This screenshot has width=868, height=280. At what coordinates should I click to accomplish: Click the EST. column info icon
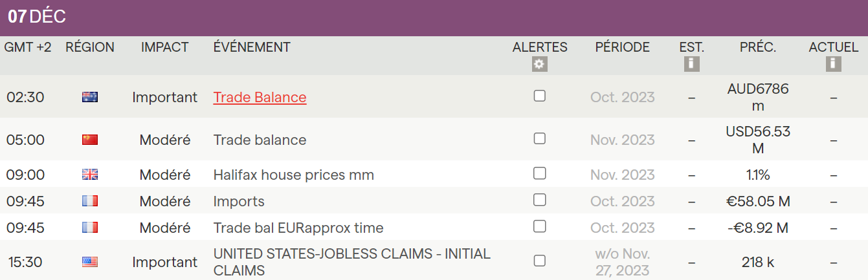[691, 64]
